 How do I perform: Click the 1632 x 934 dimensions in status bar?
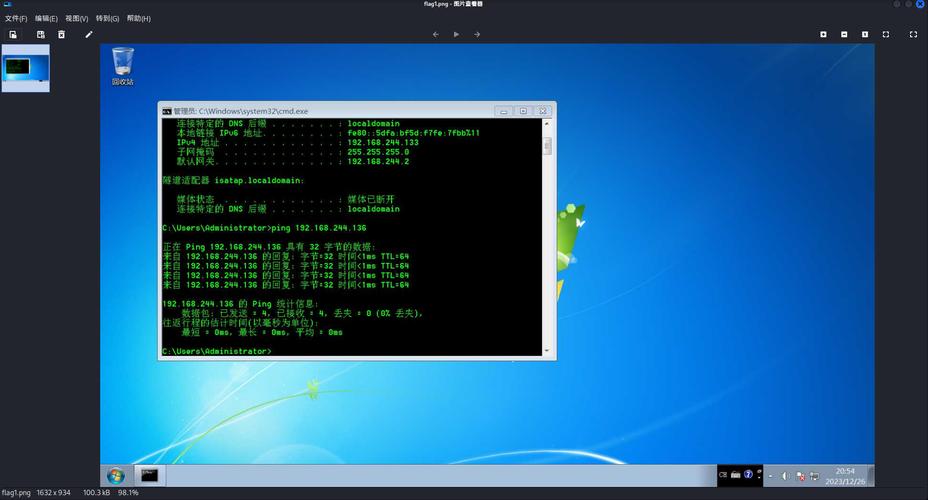tap(53, 492)
